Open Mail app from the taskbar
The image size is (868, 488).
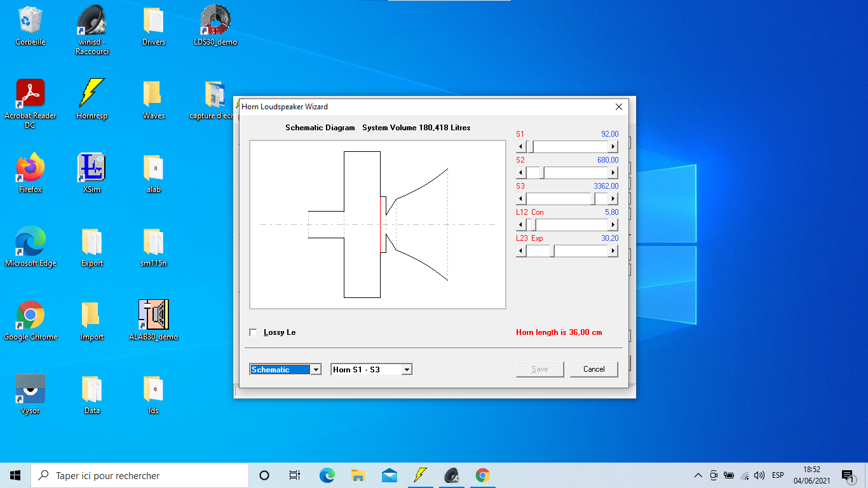[389, 475]
